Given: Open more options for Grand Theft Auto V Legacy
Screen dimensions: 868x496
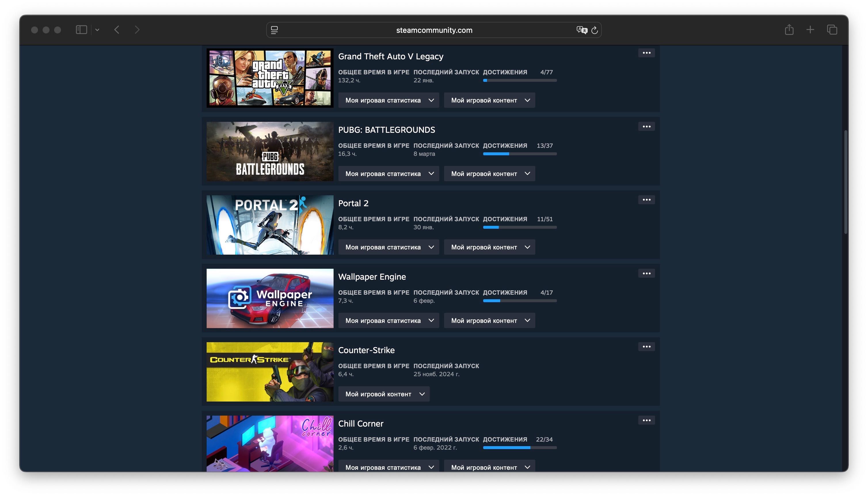Looking at the screenshot, I should [646, 53].
